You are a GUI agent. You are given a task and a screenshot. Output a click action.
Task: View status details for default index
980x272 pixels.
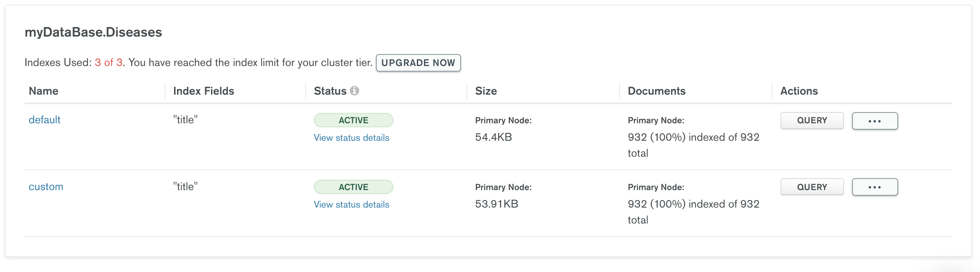[351, 138]
